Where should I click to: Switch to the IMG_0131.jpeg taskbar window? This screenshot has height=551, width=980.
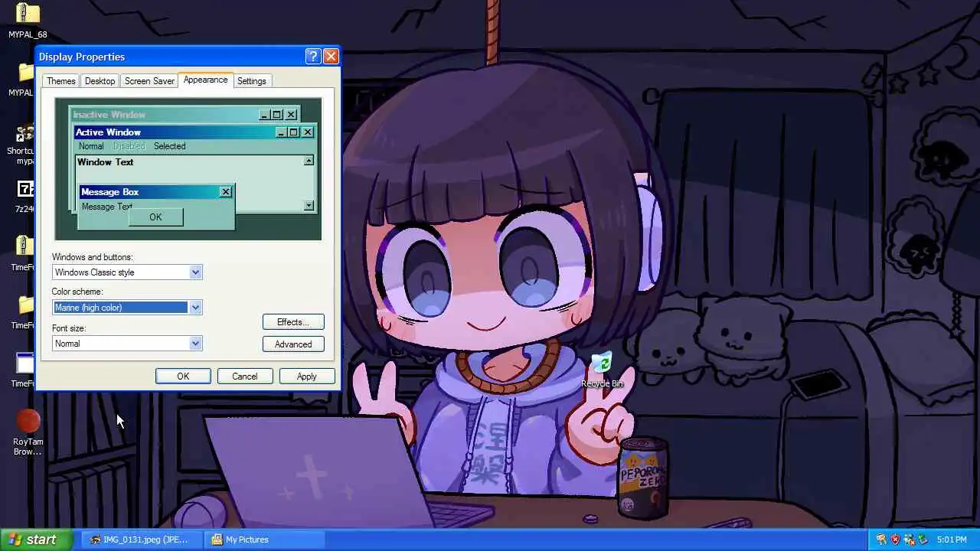[142, 540]
